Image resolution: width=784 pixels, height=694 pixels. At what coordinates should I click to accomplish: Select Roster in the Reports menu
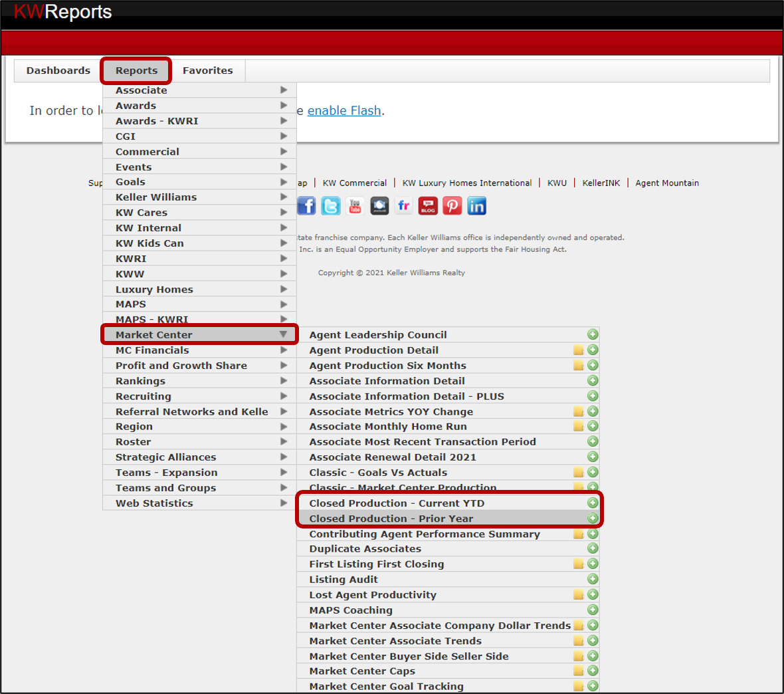199,442
